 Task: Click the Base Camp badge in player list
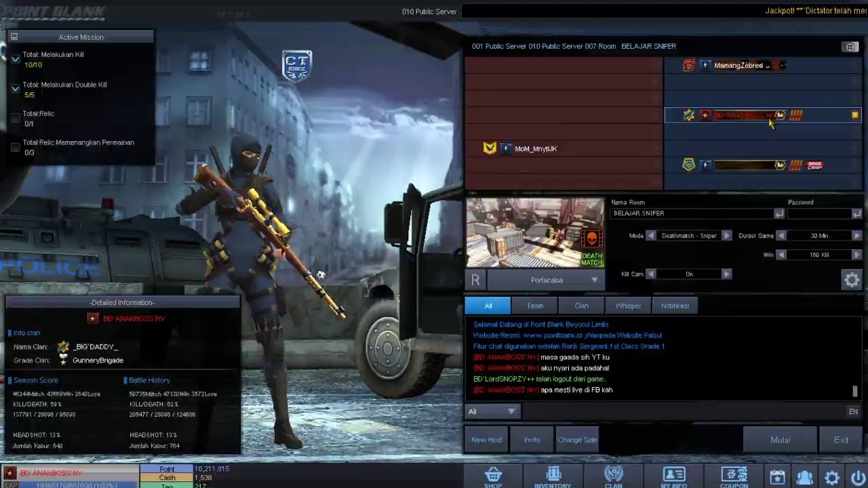(814, 165)
